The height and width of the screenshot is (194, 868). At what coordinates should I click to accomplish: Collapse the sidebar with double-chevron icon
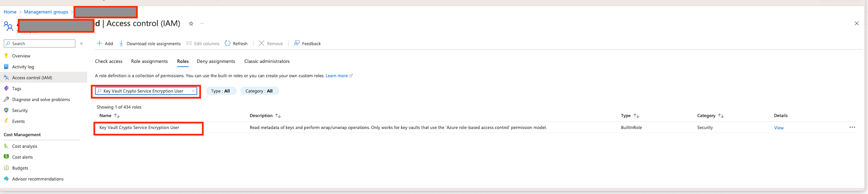coord(82,44)
